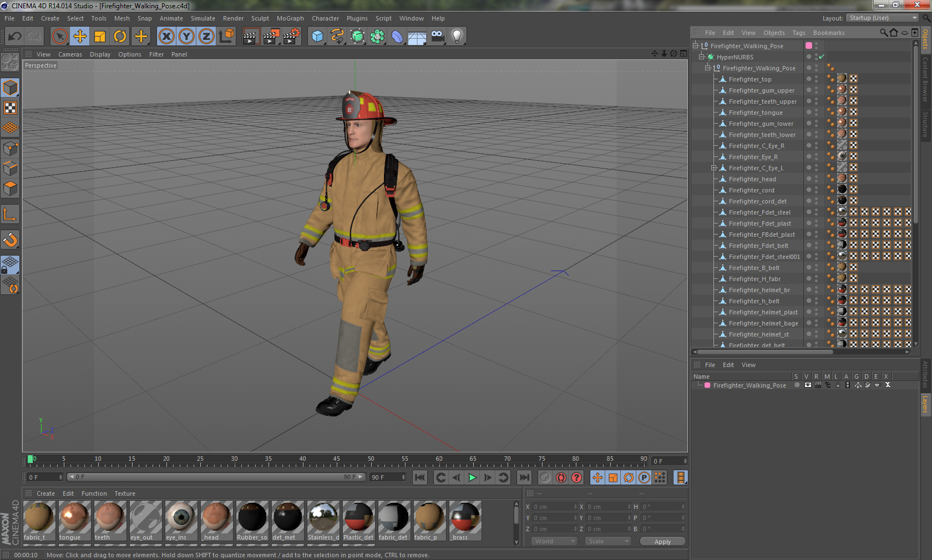Render the active view
The image size is (932, 560).
[251, 37]
